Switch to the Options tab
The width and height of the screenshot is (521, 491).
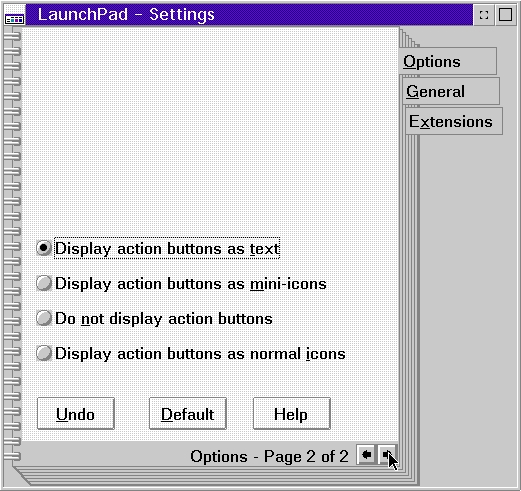click(448, 61)
